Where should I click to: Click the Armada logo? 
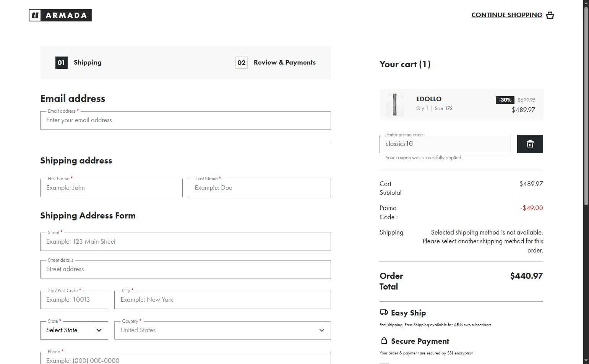(60, 15)
